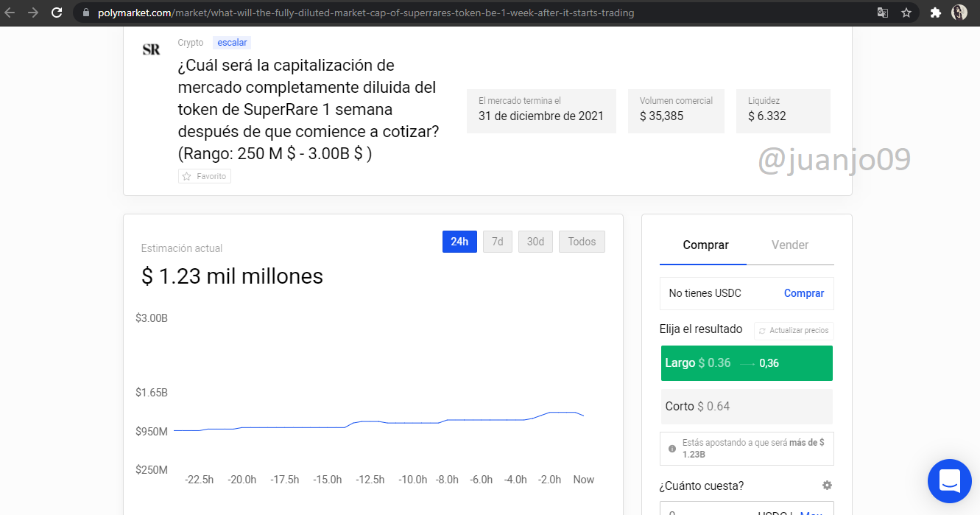
Task: Mark market as Favorito
Action: coord(205,176)
